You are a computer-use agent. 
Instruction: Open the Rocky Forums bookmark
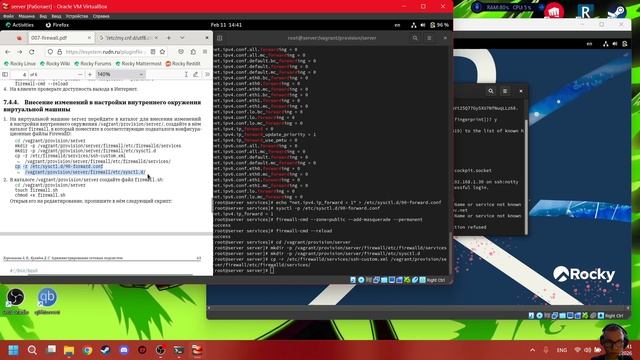click(x=93, y=64)
